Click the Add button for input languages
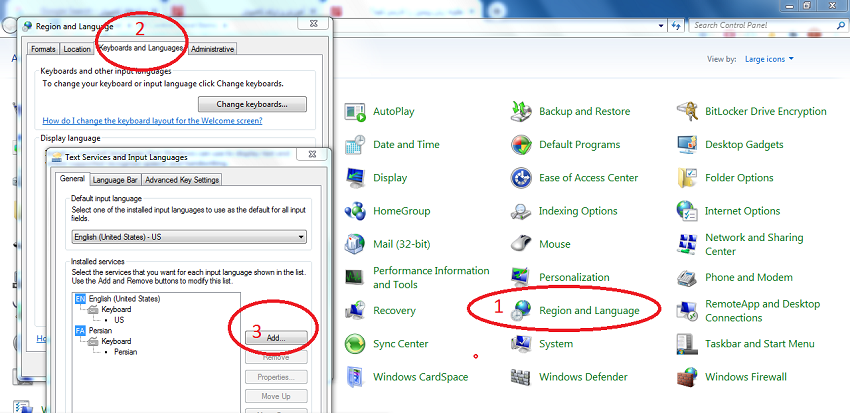 (276, 338)
